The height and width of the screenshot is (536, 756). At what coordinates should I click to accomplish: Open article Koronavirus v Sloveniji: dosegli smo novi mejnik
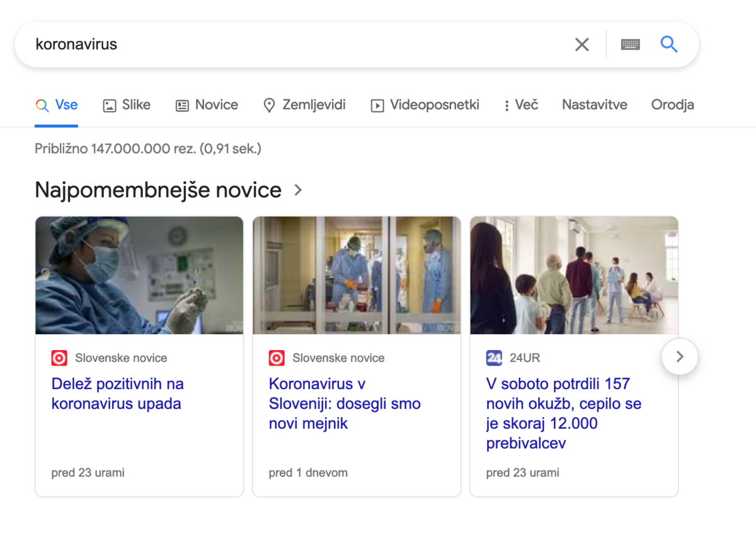[345, 404]
